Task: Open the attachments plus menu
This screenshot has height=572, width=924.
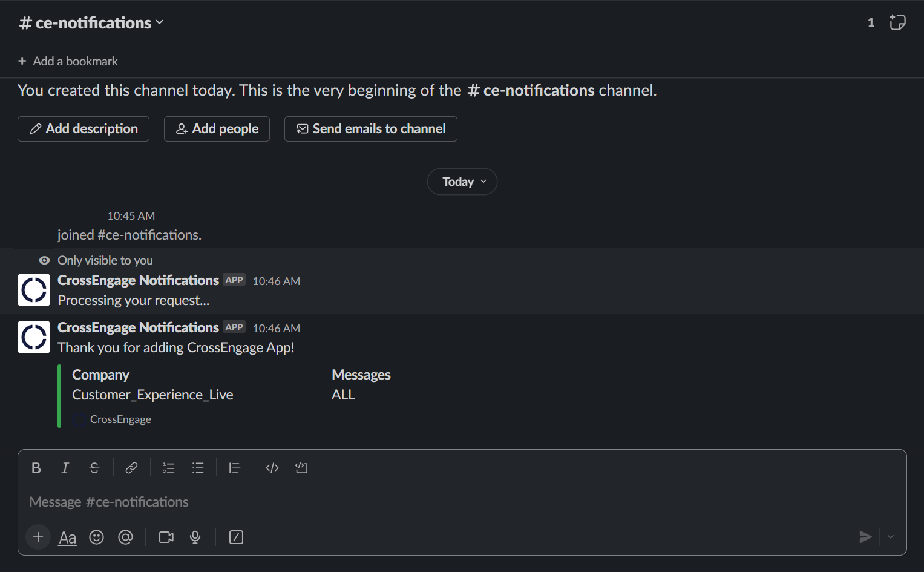Action: (x=38, y=537)
